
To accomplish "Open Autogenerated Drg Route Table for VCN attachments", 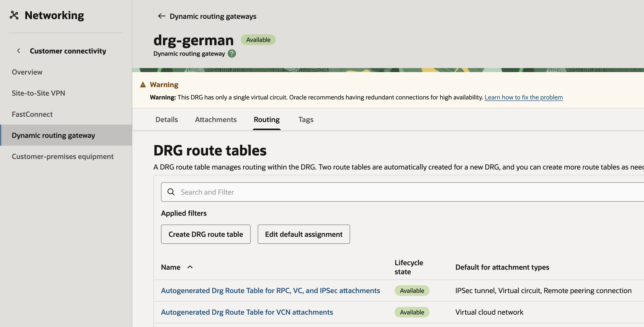I will pos(247,312).
